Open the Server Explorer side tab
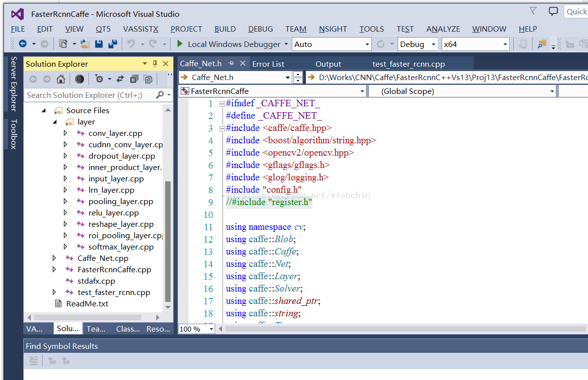The width and height of the screenshot is (588, 380). click(x=14, y=84)
